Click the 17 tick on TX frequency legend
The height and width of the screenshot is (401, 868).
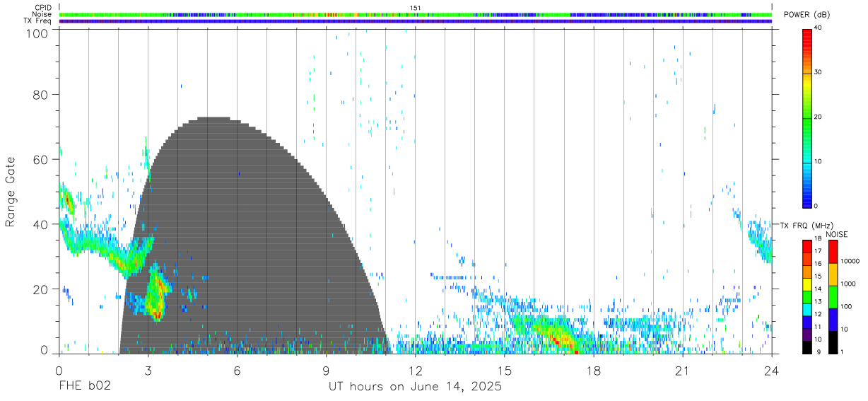click(x=819, y=251)
